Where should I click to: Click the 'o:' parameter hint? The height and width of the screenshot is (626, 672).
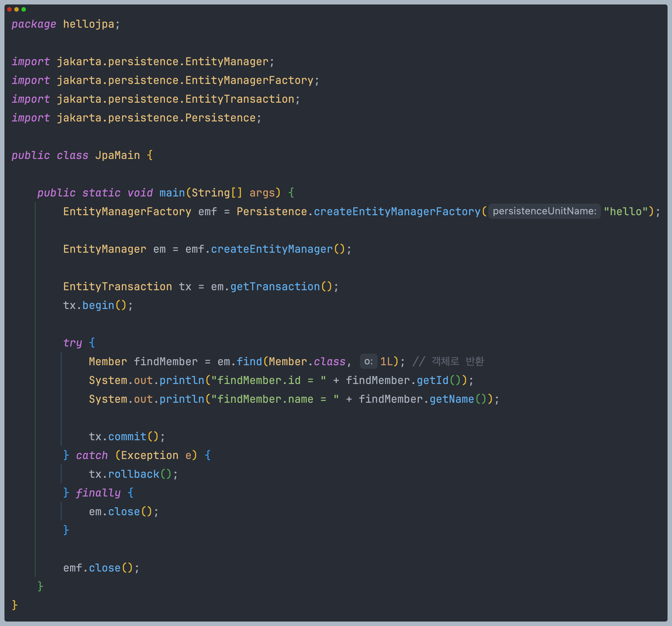(x=368, y=362)
